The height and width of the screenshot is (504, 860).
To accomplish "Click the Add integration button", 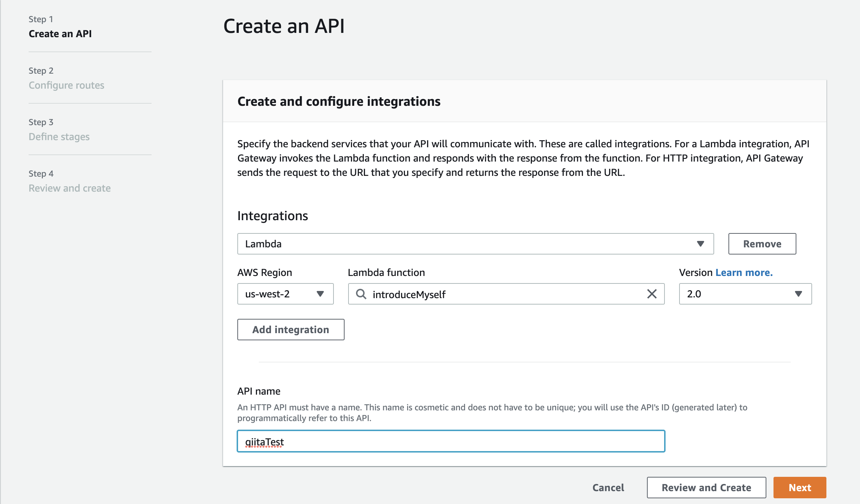I will [x=291, y=329].
